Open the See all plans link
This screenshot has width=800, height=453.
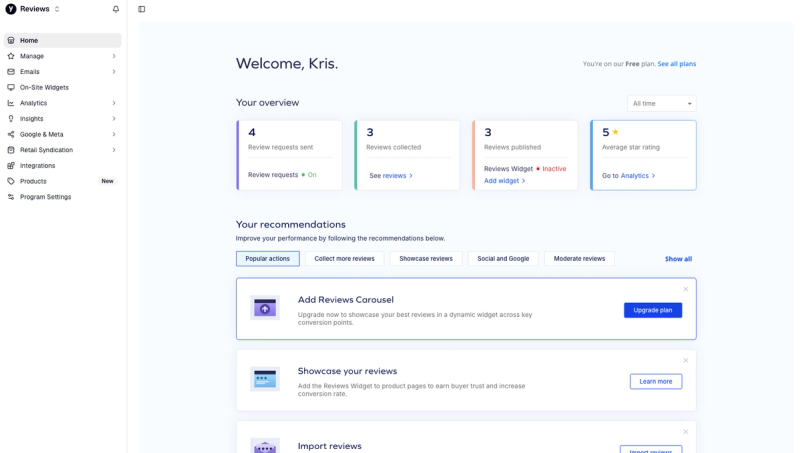coord(677,64)
